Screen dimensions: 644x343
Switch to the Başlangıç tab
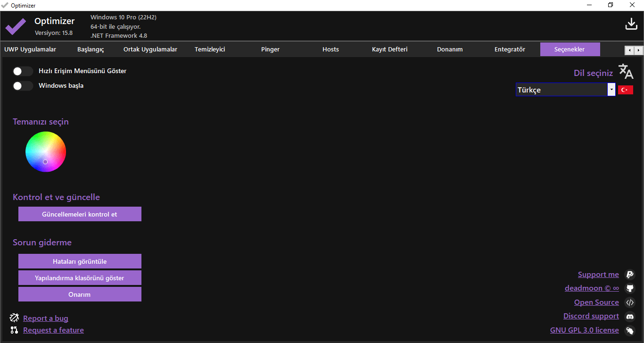point(91,49)
